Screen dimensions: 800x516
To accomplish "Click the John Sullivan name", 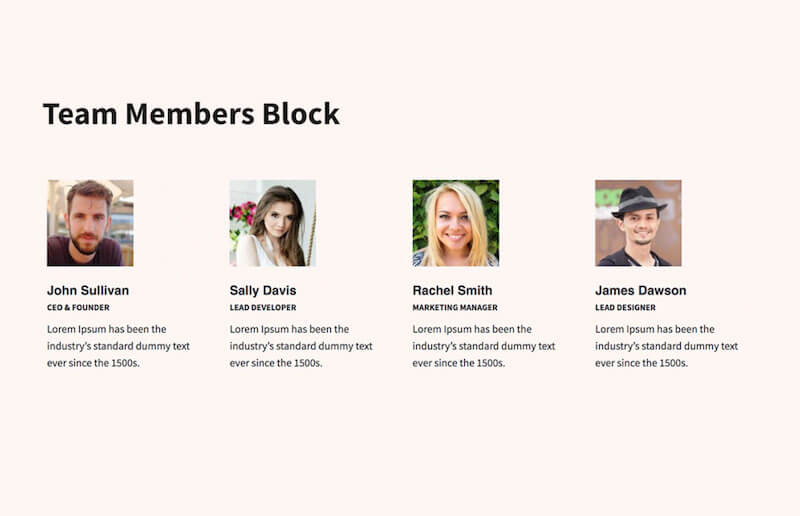I will coord(88,290).
